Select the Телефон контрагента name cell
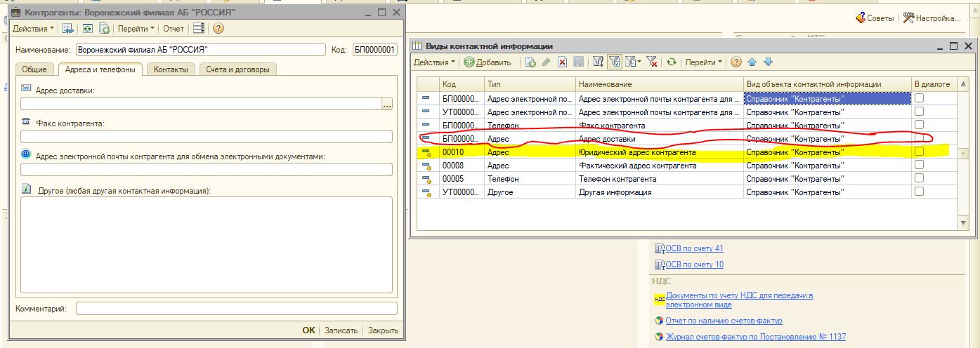The image size is (980, 348). coord(659,179)
